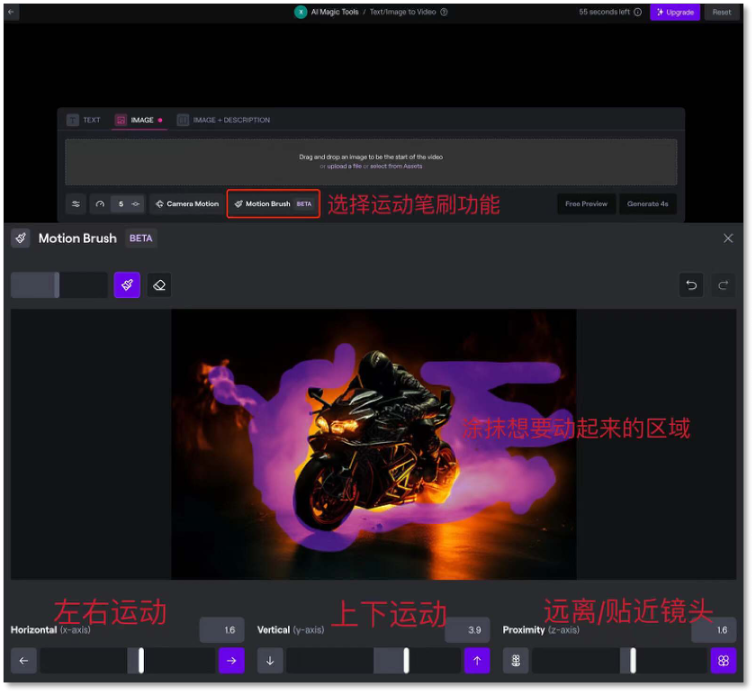
Task: Click the up arrow vertical button
Action: [477, 661]
